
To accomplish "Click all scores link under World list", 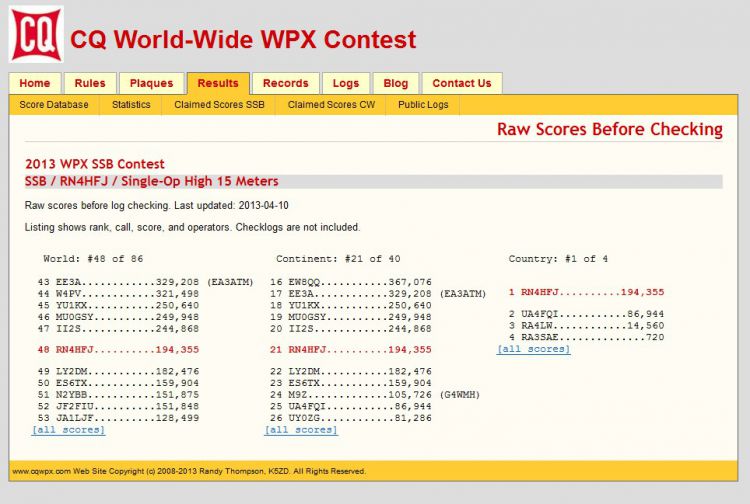I will click(x=68, y=429).
